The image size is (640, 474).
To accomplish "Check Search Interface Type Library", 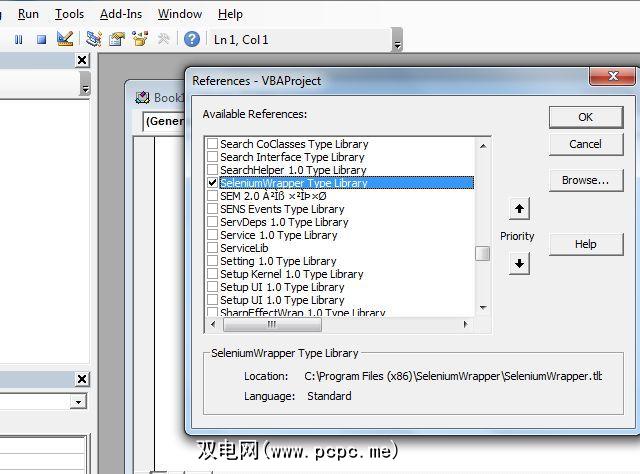I will pyautogui.click(x=212, y=157).
